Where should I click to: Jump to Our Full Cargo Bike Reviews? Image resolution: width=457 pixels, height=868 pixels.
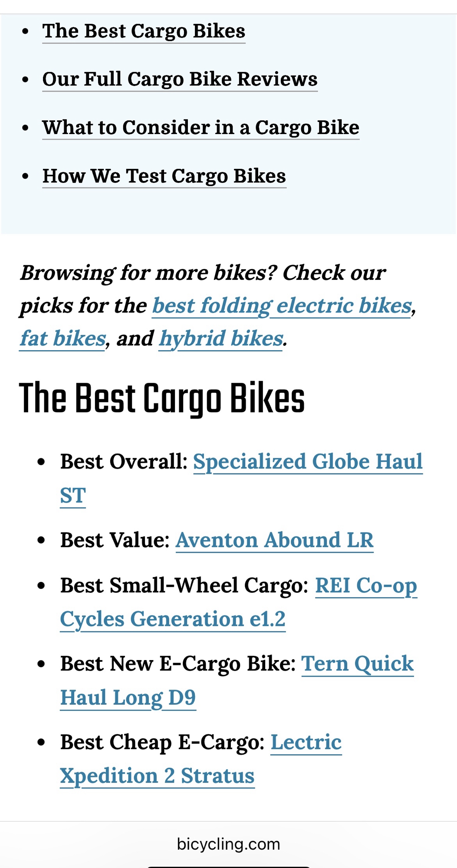coord(180,79)
